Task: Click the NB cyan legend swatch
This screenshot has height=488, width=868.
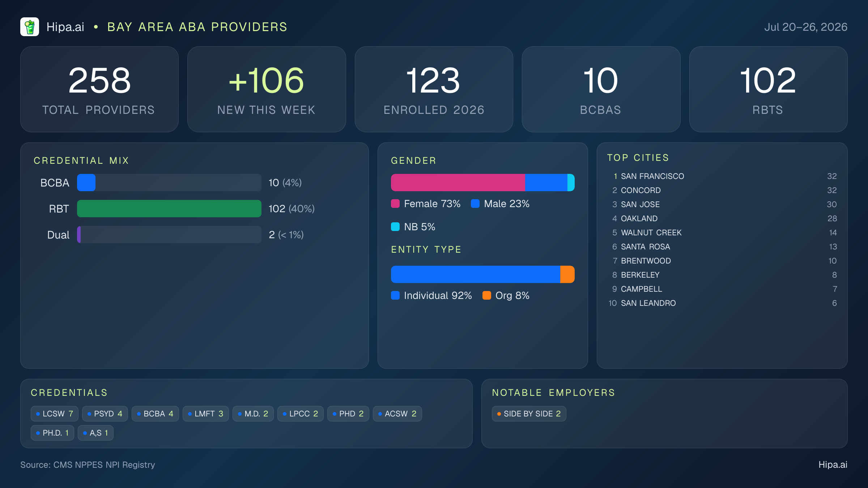Action: [395, 227]
